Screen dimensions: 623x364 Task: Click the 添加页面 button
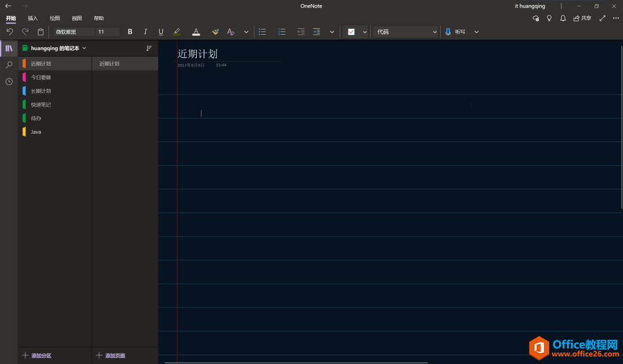point(111,356)
